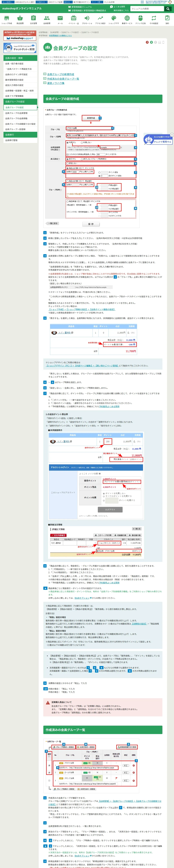This screenshot has height=868, width=174.
Task: Click the よくある質問 question-mark icon
Action: tap(112, 7)
